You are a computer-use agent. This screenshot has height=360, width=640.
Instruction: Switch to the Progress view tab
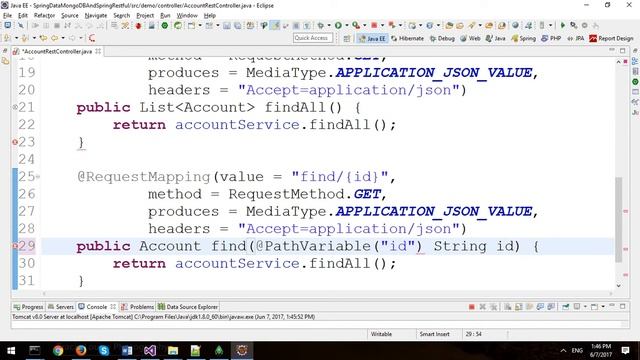[x=28, y=307]
